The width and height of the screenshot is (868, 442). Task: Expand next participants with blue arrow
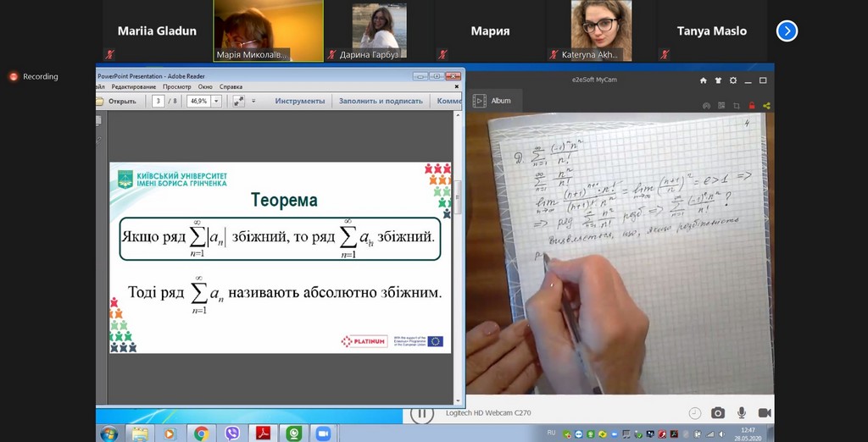click(787, 30)
